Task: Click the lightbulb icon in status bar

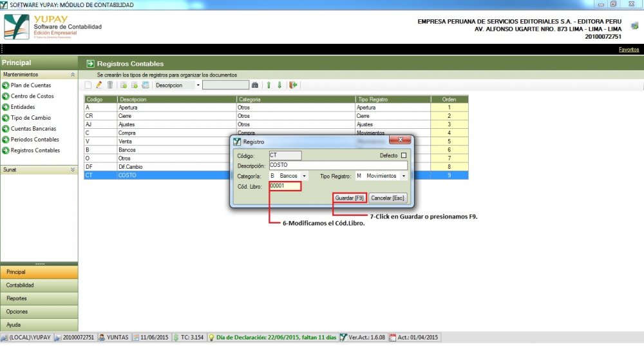Action: 211,338
